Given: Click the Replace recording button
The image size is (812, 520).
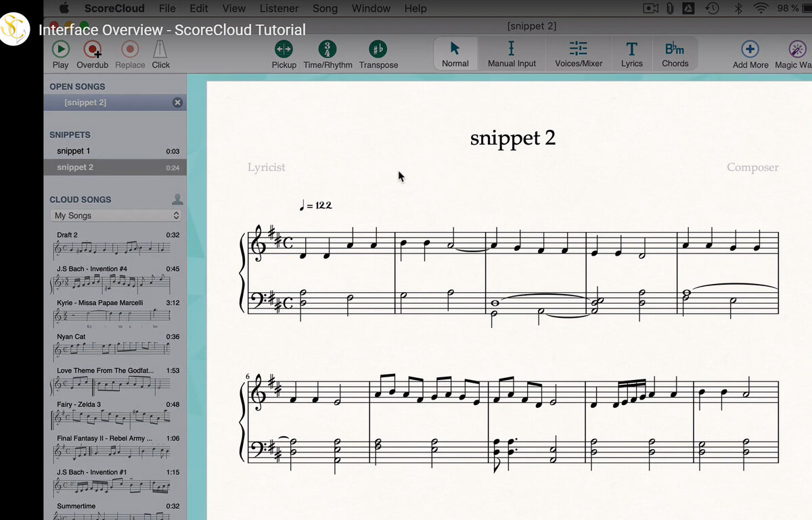Looking at the screenshot, I should 130,54.
